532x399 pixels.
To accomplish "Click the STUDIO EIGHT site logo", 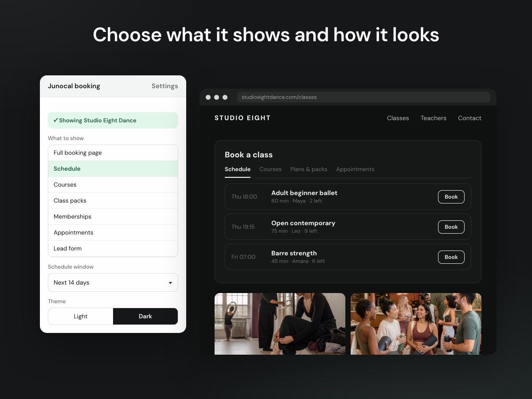I will [x=243, y=118].
